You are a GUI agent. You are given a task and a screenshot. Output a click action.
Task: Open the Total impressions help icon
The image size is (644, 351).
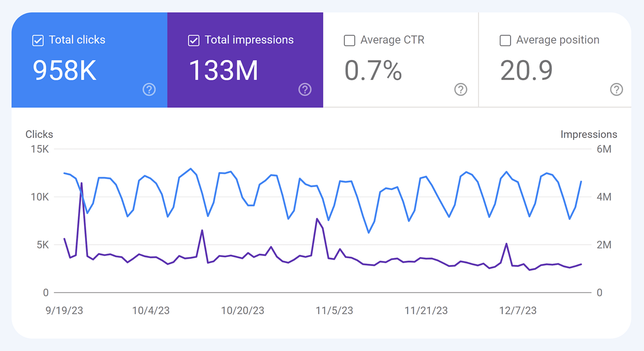304,90
